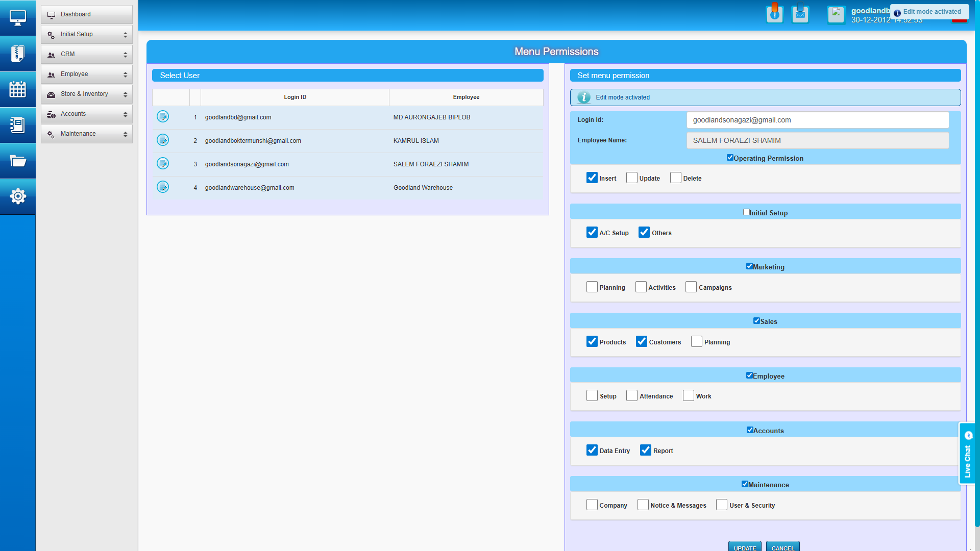Viewport: 980px width, 551px height.
Task: Expand the CRM menu section
Action: (86, 54)
